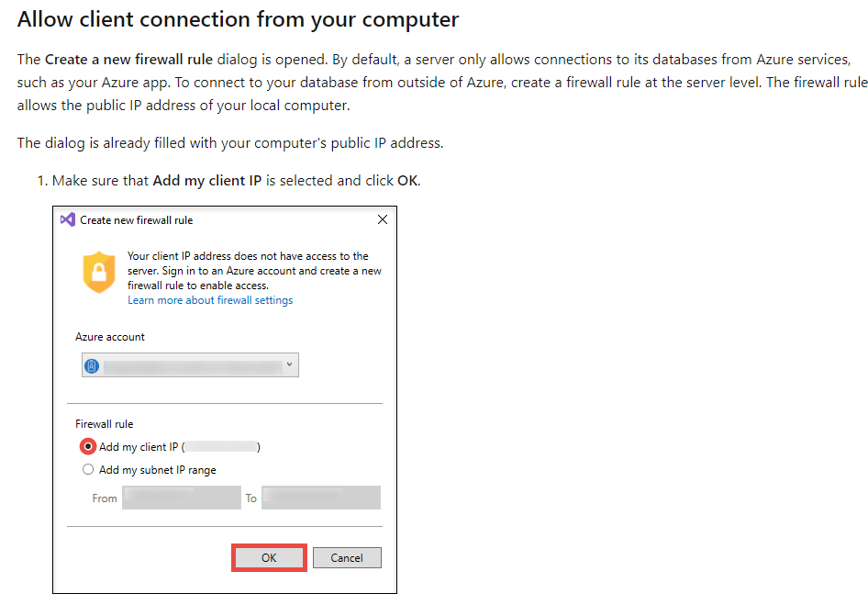Click the From IP address field

(181, 498)
